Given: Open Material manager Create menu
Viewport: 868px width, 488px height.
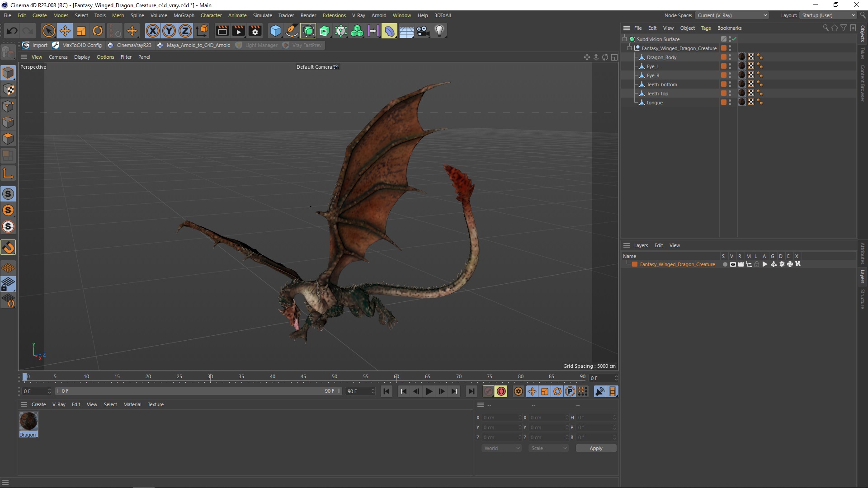Looking at the screenshot, I should pyautogui.click(x=38, y=404).
